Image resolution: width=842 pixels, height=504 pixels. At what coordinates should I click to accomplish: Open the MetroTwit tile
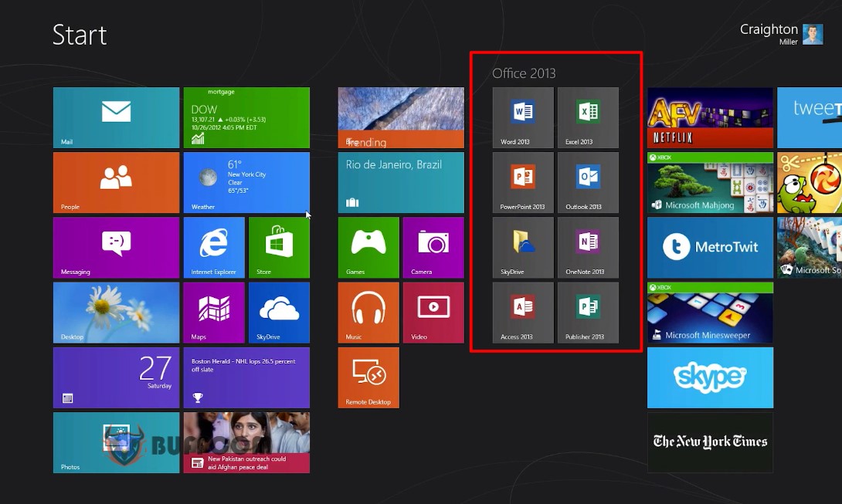(x=710, y=248)
